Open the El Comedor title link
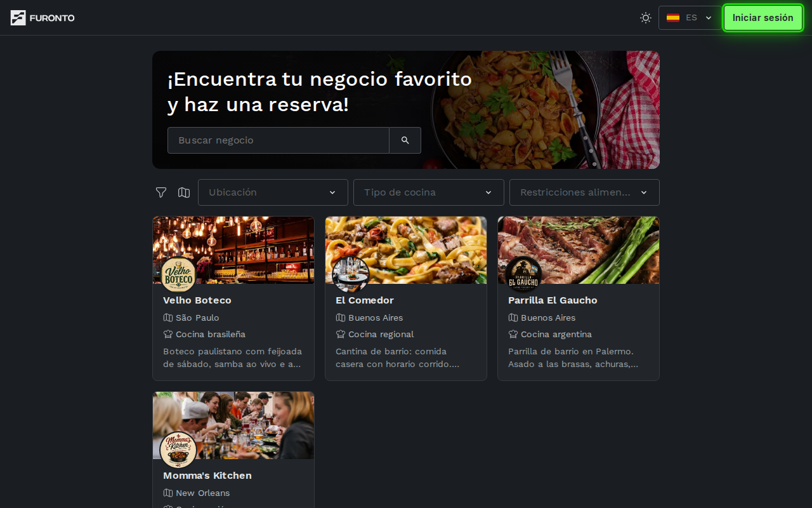 coord(365,300)
